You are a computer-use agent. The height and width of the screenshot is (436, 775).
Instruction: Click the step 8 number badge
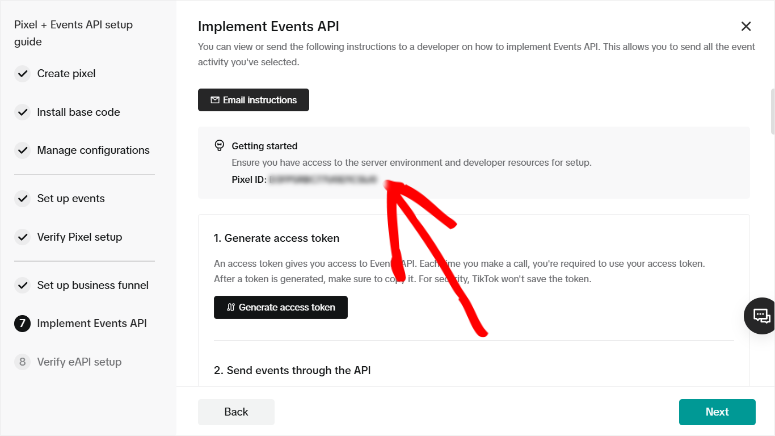tap(22, 362)
